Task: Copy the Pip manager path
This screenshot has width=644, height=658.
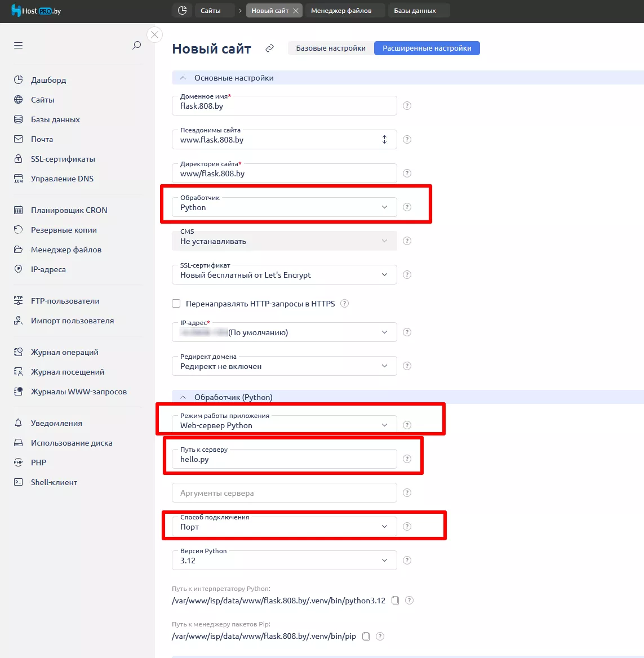Action: [366, 636]
